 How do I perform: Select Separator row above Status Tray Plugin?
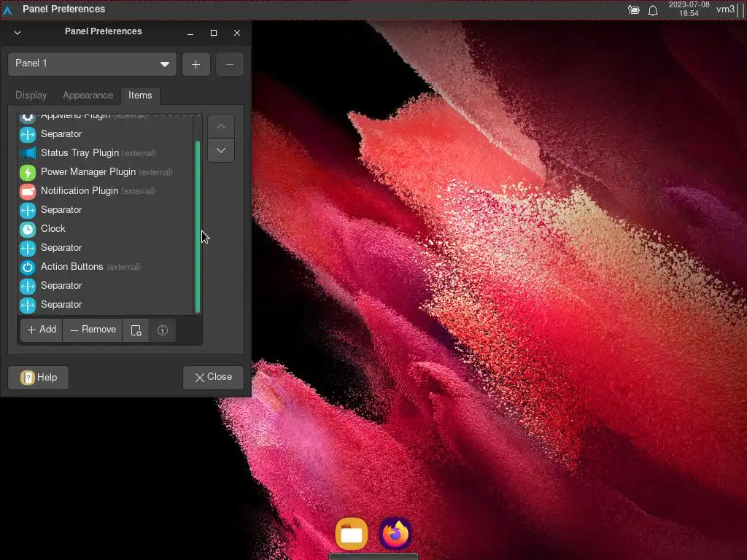tap(106, 134)
